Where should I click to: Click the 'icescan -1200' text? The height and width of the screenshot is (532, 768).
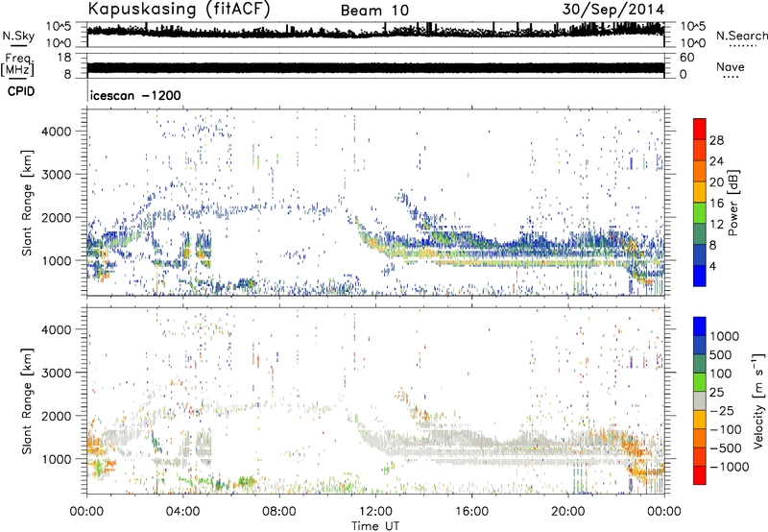[135, 95]
